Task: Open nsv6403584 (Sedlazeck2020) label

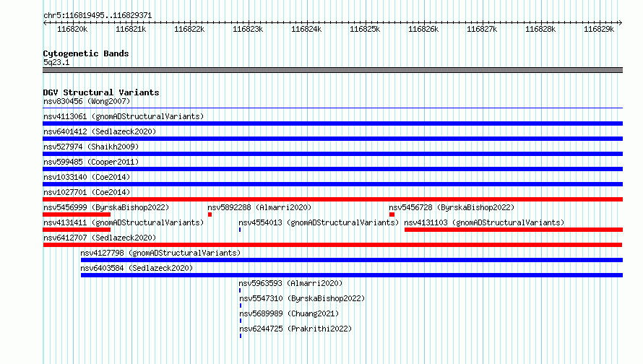Action: click(x=137, y=268)
